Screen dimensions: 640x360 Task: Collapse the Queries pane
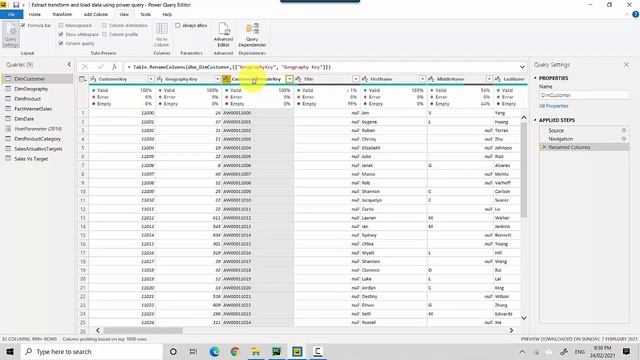pyautogui.click(x=69, y=64)
